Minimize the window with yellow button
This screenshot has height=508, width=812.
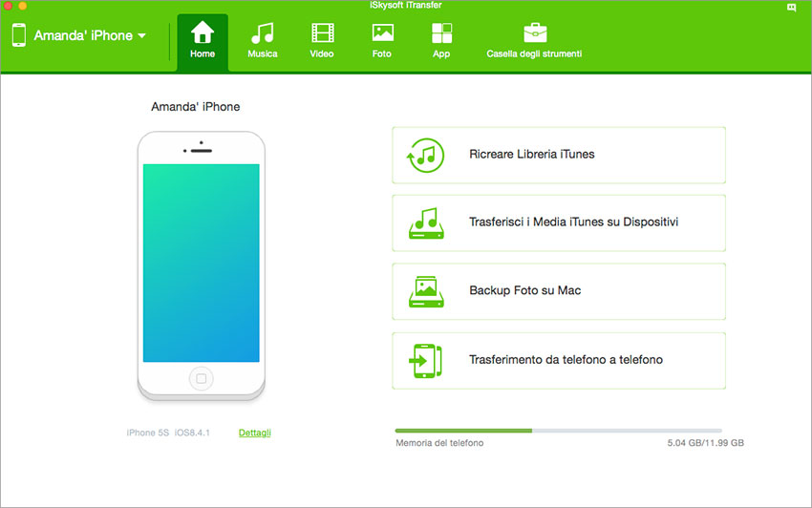[x=23, y=6]
